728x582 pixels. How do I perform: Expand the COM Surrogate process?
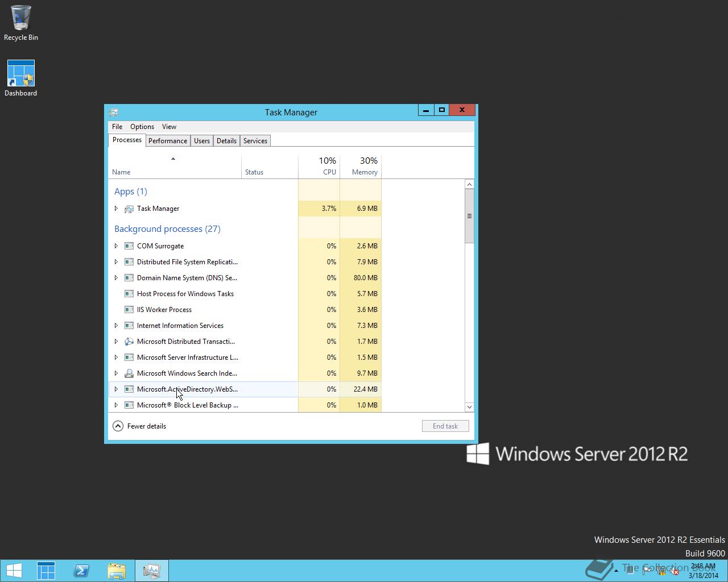tap(116, 246)
